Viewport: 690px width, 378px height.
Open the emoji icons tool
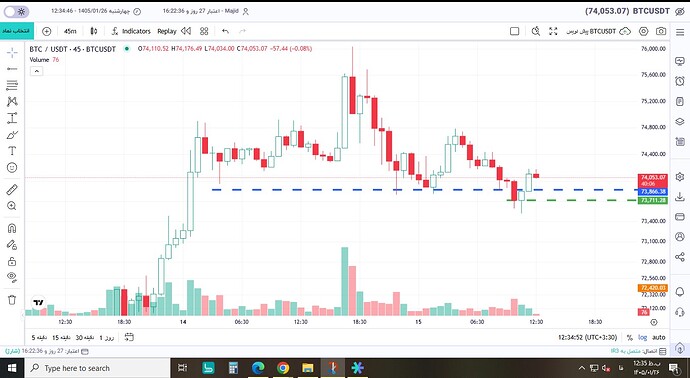point(12,168)
